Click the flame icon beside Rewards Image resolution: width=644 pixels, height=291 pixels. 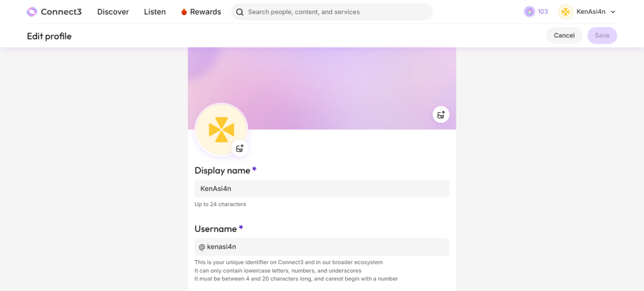(184, 12)
